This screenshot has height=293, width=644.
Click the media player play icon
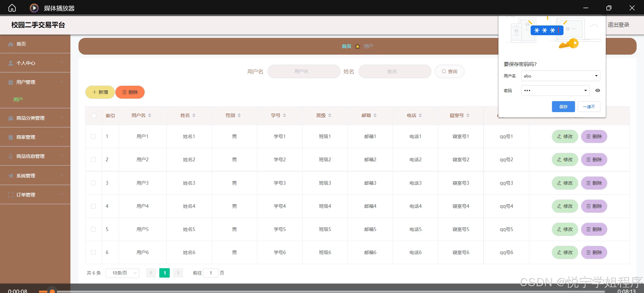(x=34, y=8)
